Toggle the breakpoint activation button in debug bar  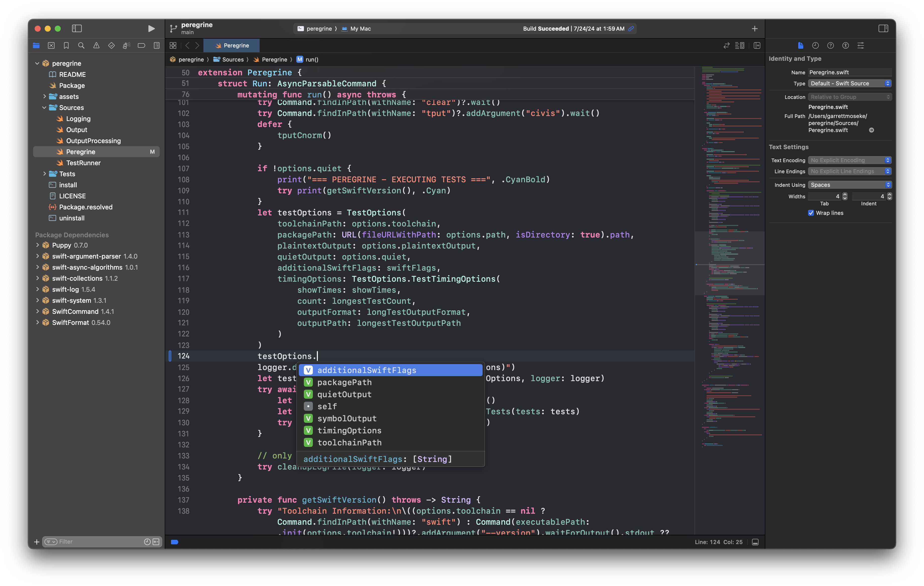coord(175,542)
